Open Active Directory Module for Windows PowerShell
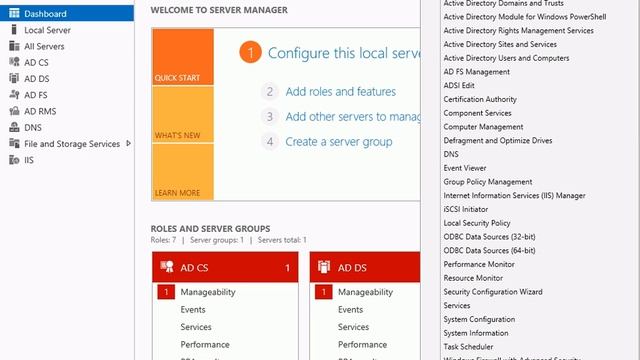This screenshot has height=360, width=640. pos(524,17)
